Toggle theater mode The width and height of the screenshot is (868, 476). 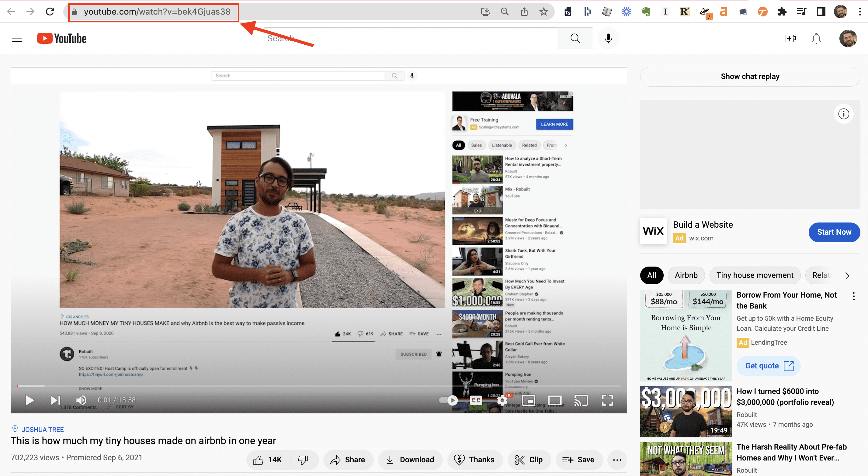555,400
